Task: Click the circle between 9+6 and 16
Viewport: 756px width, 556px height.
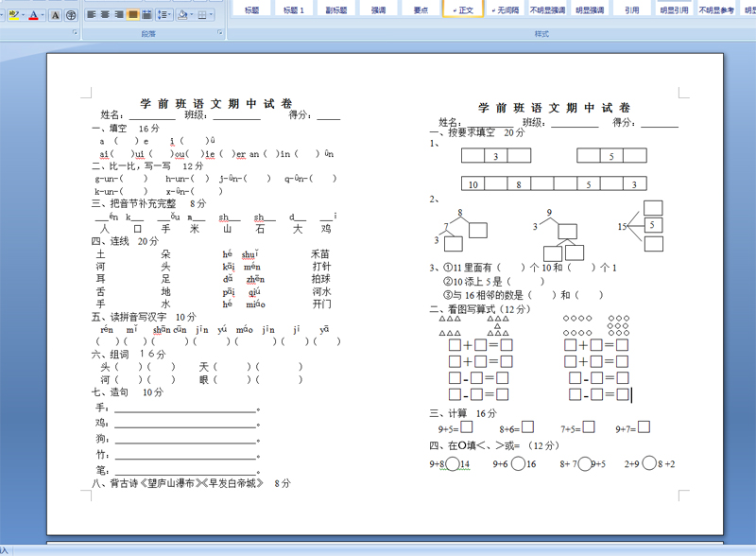Action: tap(518, 464)
